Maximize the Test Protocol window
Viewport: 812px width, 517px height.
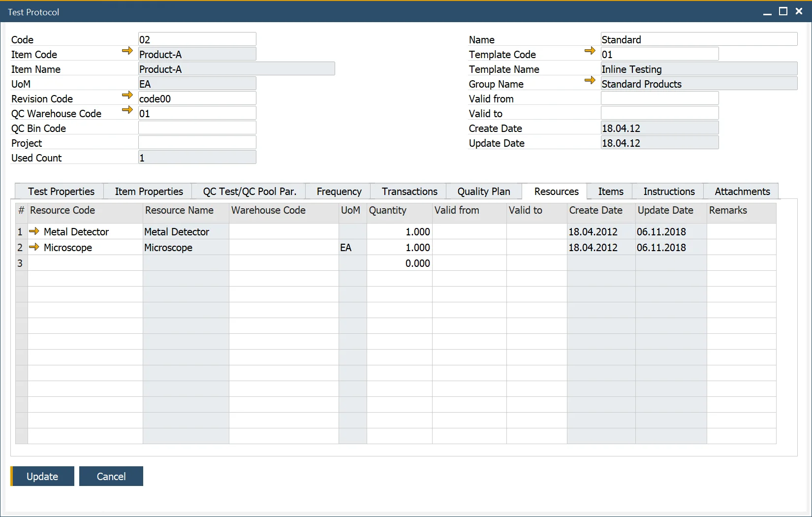783,11
